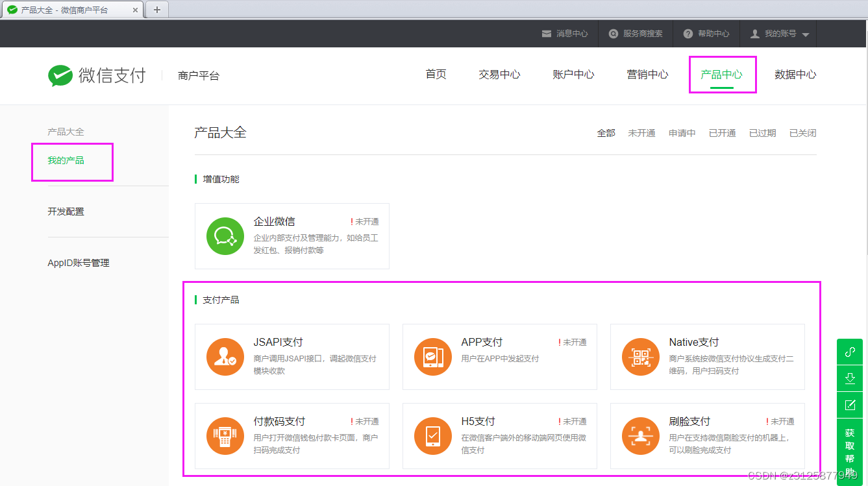This screenshot has width=868, height=486.
Task: Select 产品大全 in the left sidebar
Action: [x=66, y=132]
